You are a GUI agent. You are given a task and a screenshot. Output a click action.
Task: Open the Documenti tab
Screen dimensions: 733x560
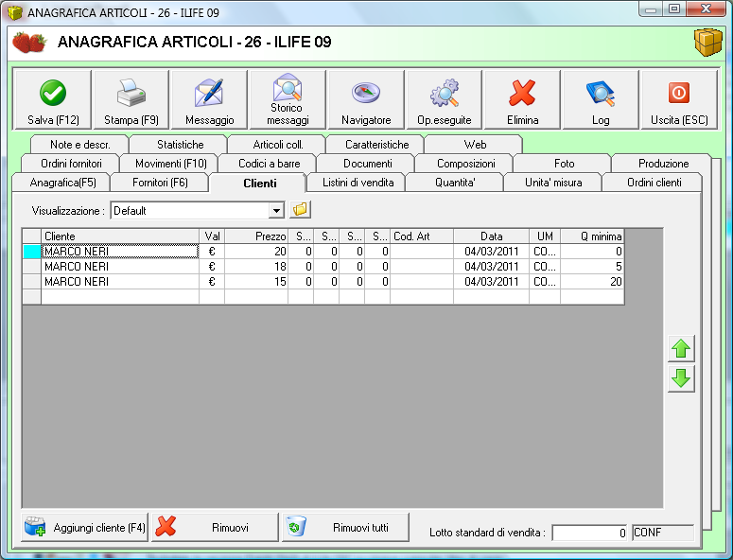367,164
